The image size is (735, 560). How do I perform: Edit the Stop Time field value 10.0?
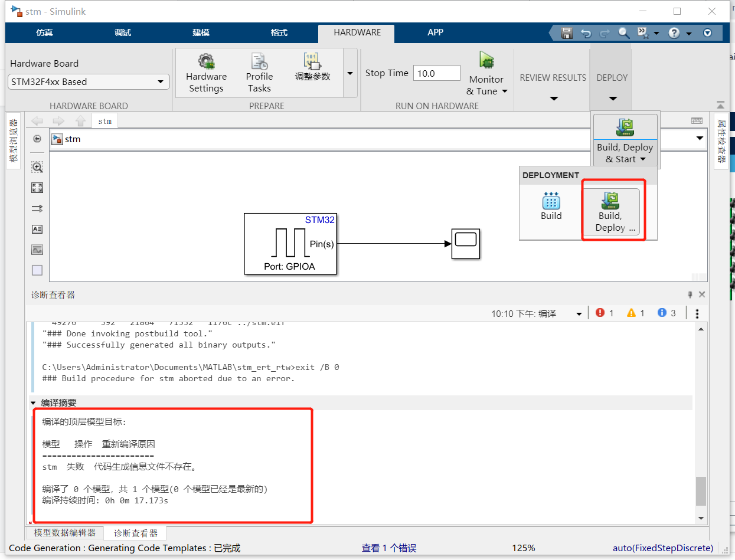coord(436,73)
